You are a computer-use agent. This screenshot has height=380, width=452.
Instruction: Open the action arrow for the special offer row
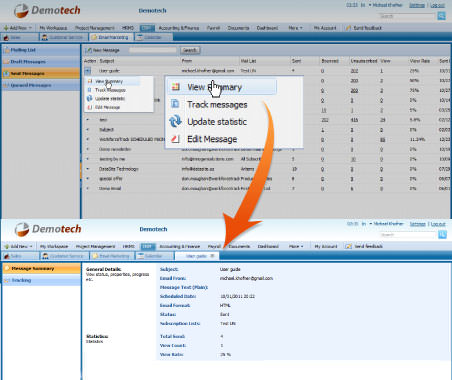coord(88,179)
